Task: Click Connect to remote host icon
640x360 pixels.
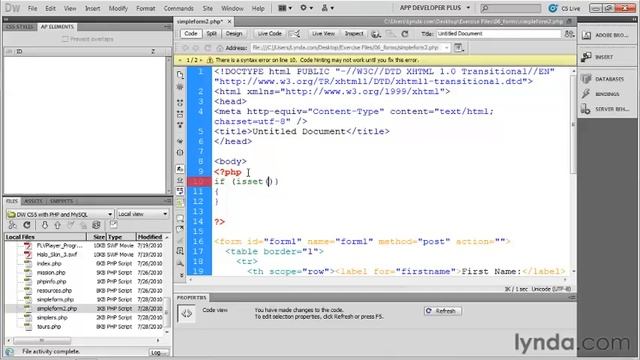Action: [x=13, y=225]
